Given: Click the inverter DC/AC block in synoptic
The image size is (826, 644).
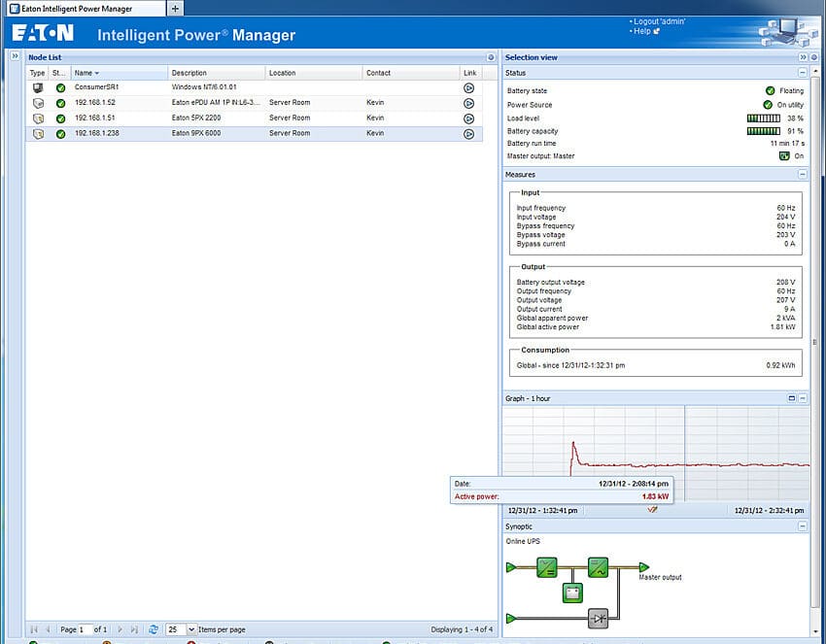Looking at the screenshot, I should (598, 567).
